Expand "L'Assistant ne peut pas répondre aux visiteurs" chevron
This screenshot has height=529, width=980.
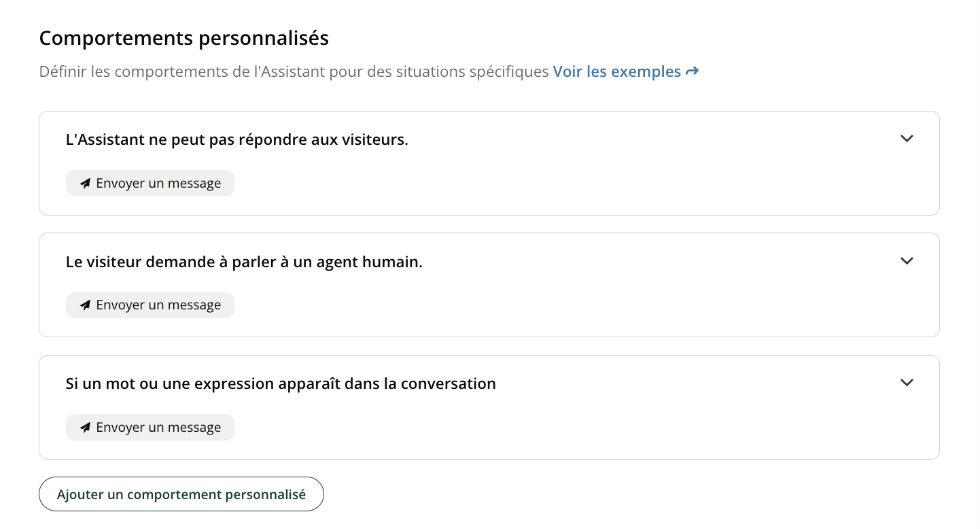tap(907, 139)
